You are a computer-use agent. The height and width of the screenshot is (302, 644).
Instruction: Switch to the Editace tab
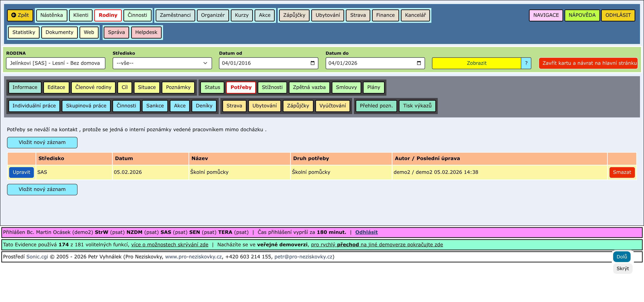point(56,88)
